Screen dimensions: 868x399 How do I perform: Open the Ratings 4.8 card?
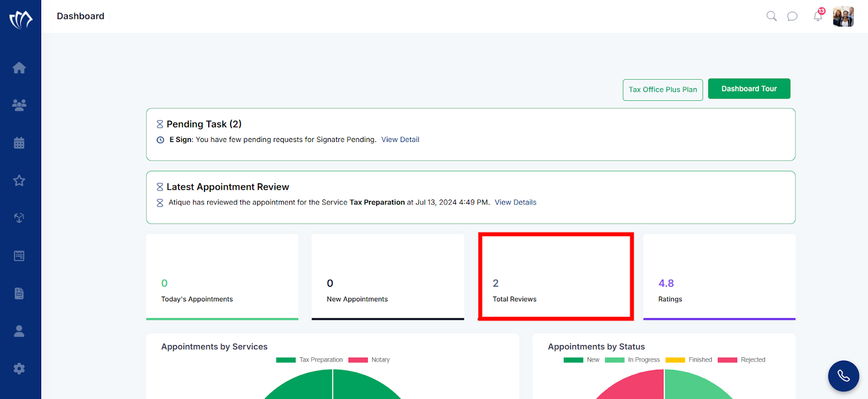point(719,277)
